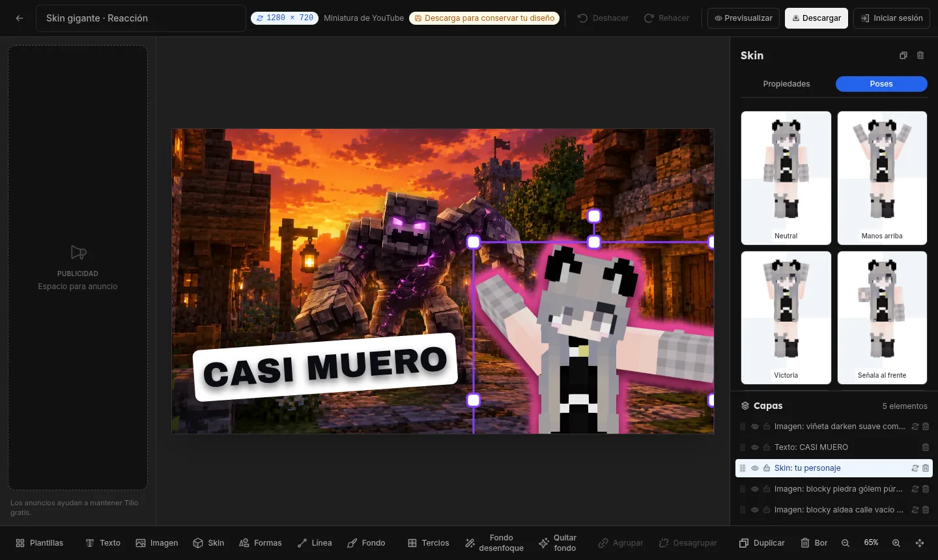The width and height of the screenshot is (938, 560).
Task: Click the pan/move canvas icon
Action: (x=920, y=543)
